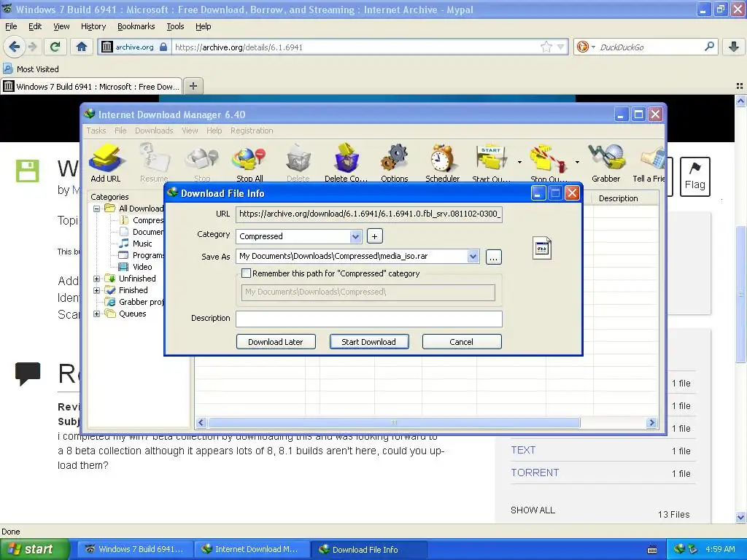
Task: Click the Windows Start button
Action: (x=35, y=549)
